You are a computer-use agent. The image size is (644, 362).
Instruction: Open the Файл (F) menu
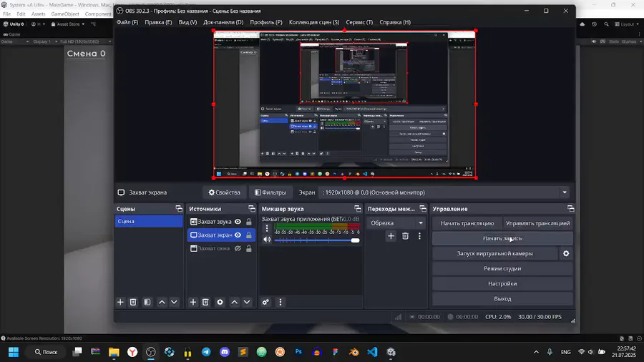click(127, 22)
